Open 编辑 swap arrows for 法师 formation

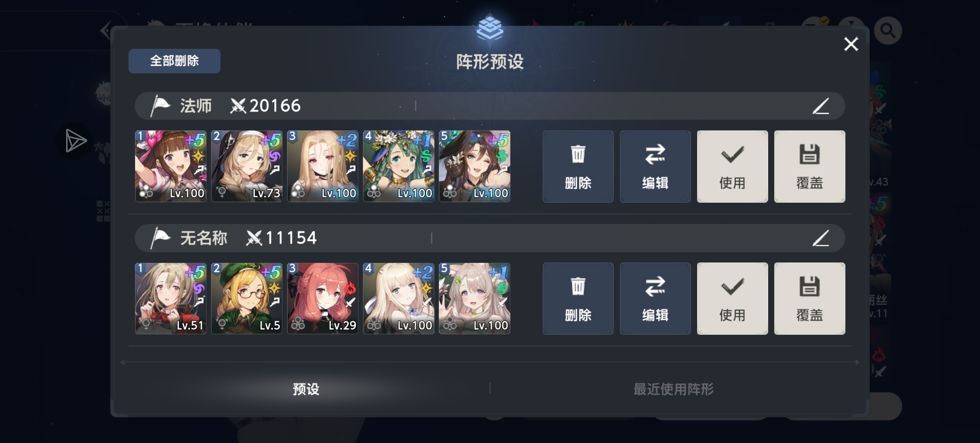[655, 166]
